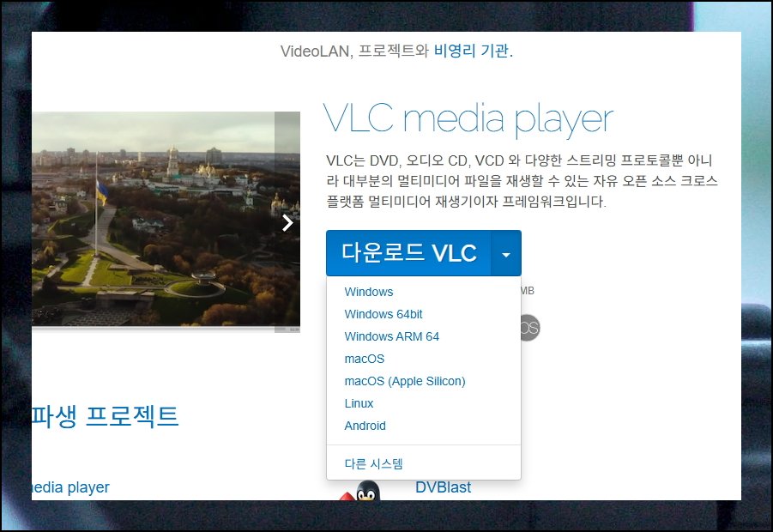
Task: Open the 비영리 기관 link
Action: pos(471,51)
